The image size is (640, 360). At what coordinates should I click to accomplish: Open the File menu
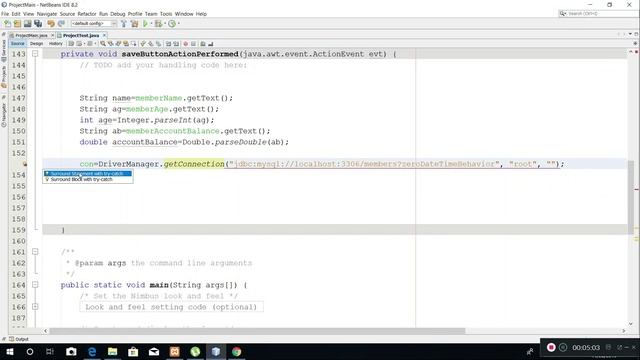tap(5, 14)
